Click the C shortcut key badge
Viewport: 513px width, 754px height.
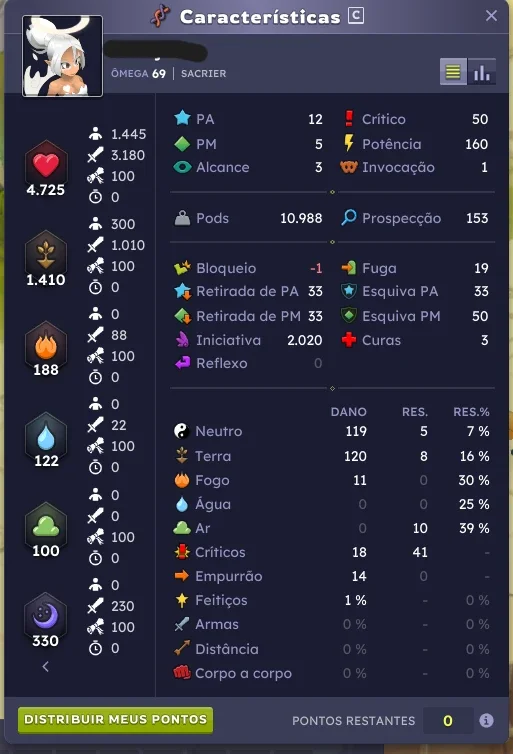[x=356, y=16]
